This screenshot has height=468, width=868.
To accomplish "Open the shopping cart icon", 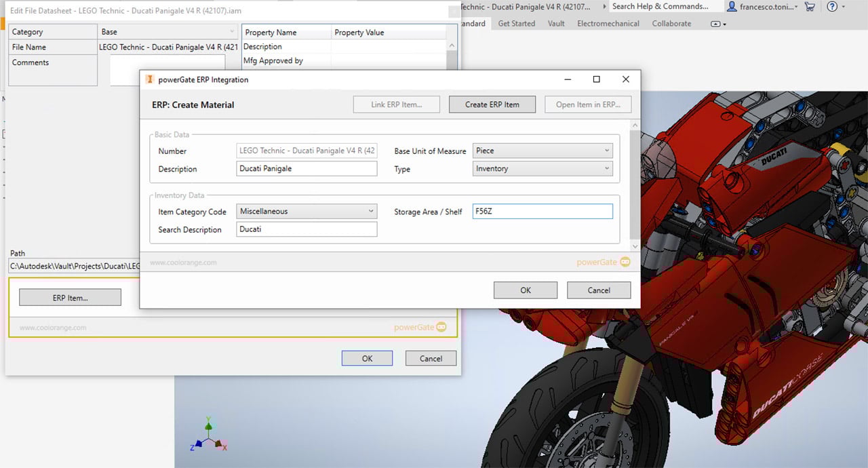I will (809, 7).
